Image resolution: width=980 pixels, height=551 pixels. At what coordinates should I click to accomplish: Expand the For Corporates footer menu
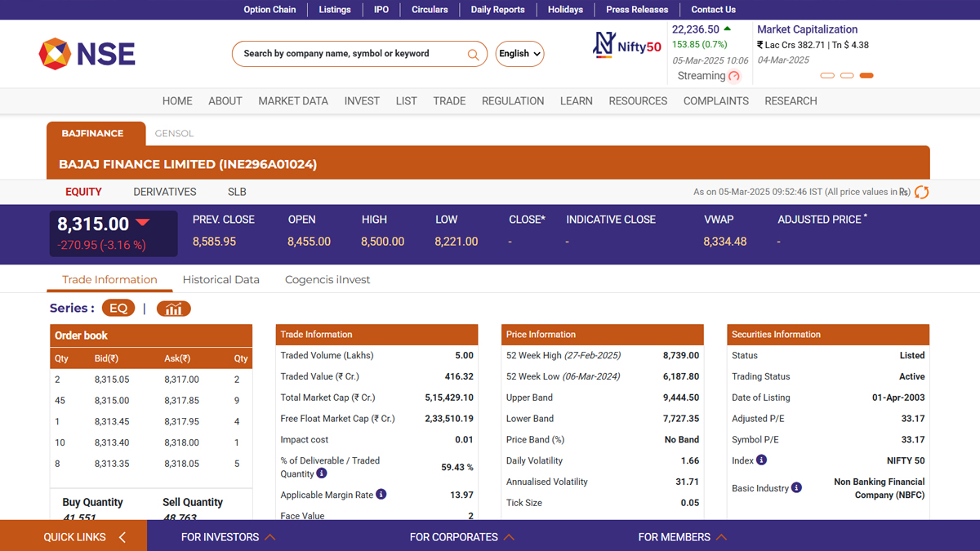[x=461, y=537]
